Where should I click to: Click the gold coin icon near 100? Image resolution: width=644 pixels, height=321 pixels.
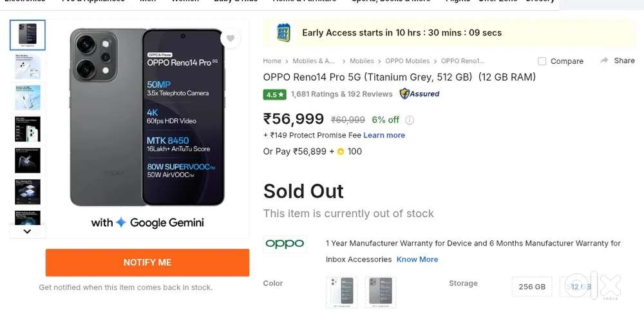[x=341, y=151]
